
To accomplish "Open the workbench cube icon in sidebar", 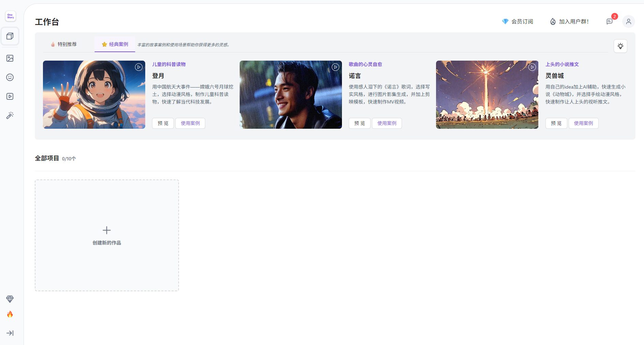I will pyautogui.click(x=10, y=36).
